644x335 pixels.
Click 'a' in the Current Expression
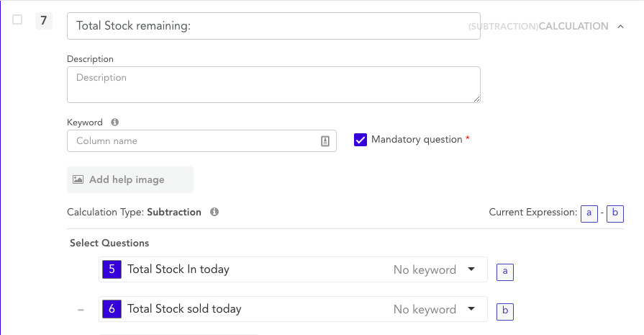[x=589, y=213]
